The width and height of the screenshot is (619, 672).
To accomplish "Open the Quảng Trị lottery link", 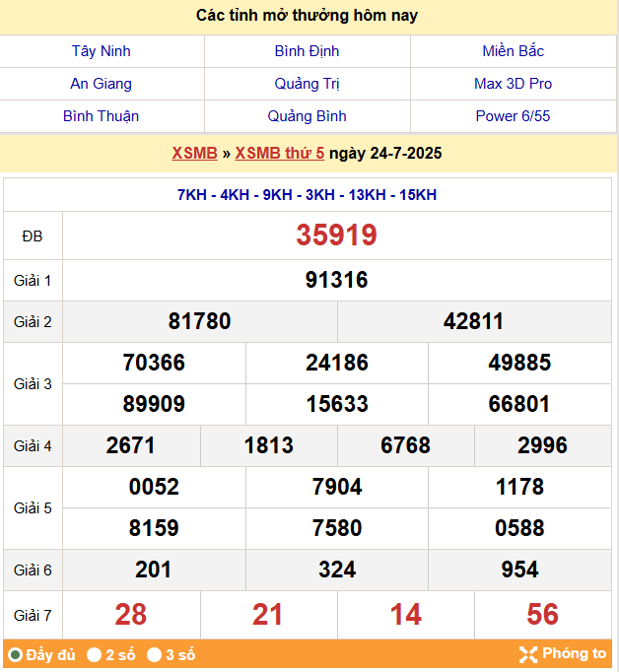I will pos(307,84).
